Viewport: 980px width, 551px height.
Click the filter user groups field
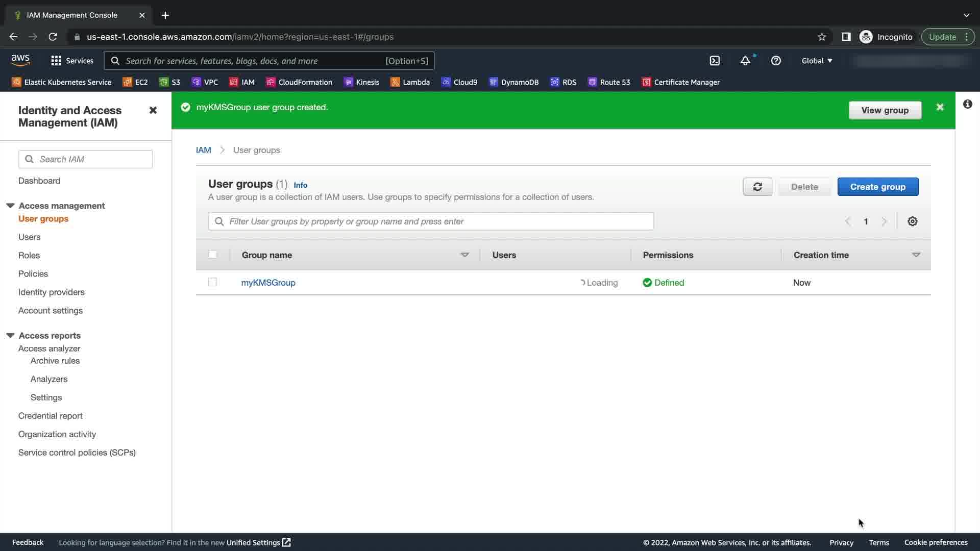click(x=431, y=221)
